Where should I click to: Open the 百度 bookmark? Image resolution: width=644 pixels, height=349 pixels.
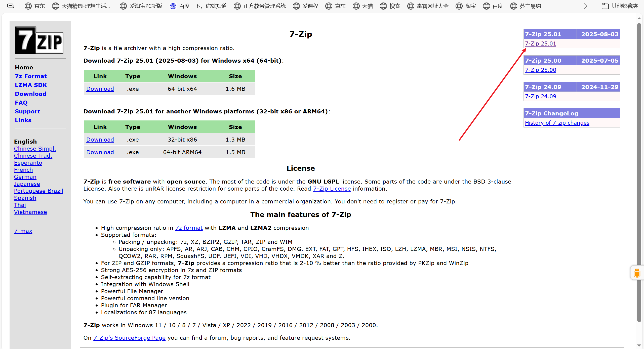coord(493,6)
